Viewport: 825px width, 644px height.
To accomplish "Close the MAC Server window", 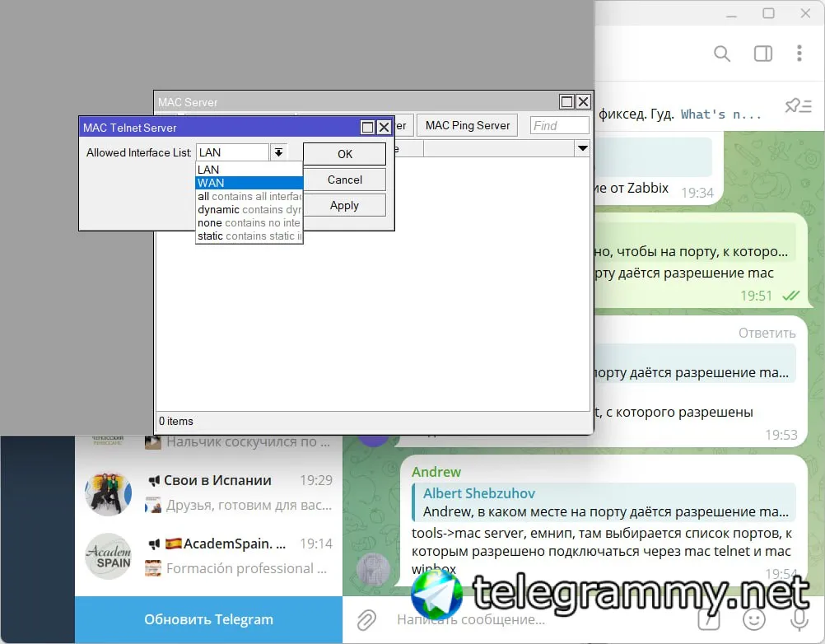I will point(583,101).
